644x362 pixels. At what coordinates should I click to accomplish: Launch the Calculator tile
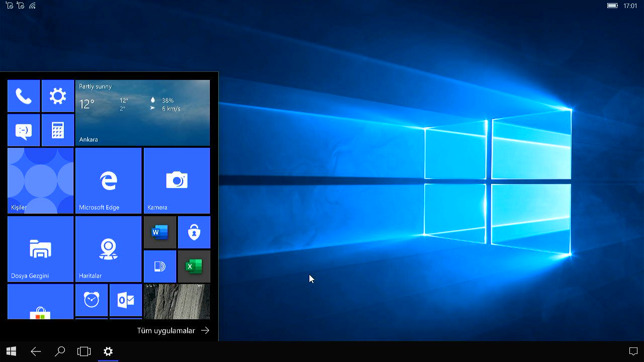(58, 130)
